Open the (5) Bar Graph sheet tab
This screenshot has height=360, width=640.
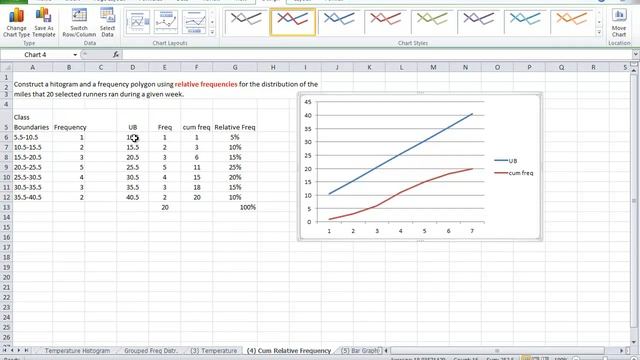(x=360, y=351)
